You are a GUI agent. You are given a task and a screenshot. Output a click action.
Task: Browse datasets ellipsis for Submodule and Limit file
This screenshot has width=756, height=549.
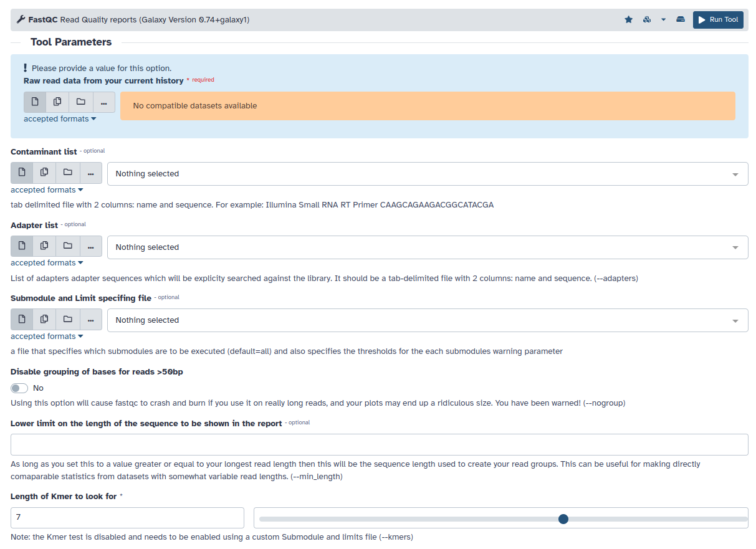[x=90, y=320]
